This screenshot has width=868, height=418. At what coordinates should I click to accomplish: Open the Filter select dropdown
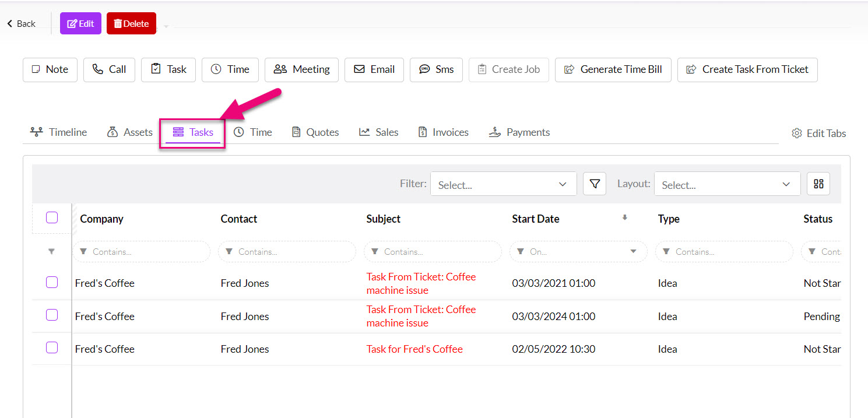coord(504,184)
